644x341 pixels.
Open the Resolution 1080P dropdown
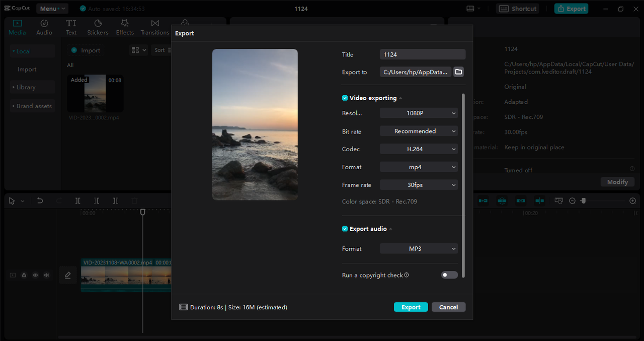point(419,113)
